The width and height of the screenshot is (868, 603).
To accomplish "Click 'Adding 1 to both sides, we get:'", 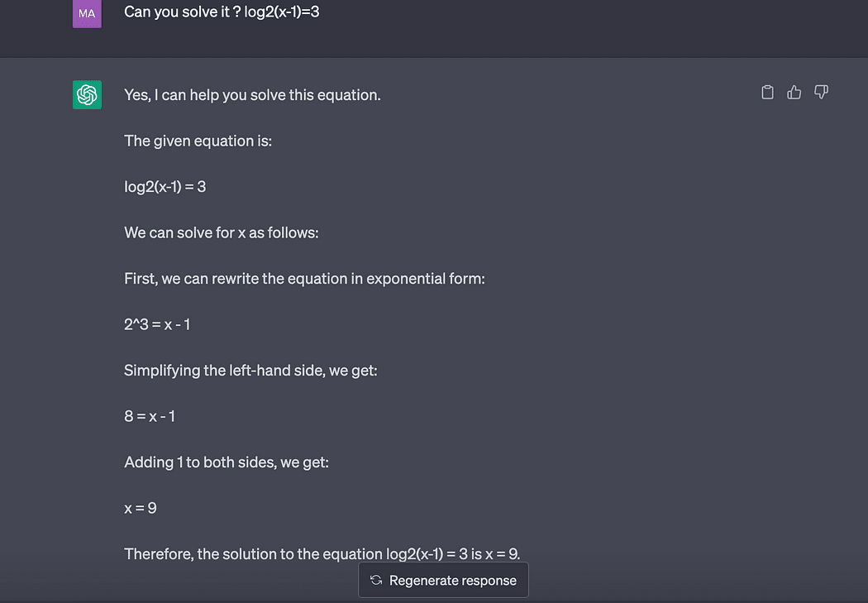I will click(227, 462).
